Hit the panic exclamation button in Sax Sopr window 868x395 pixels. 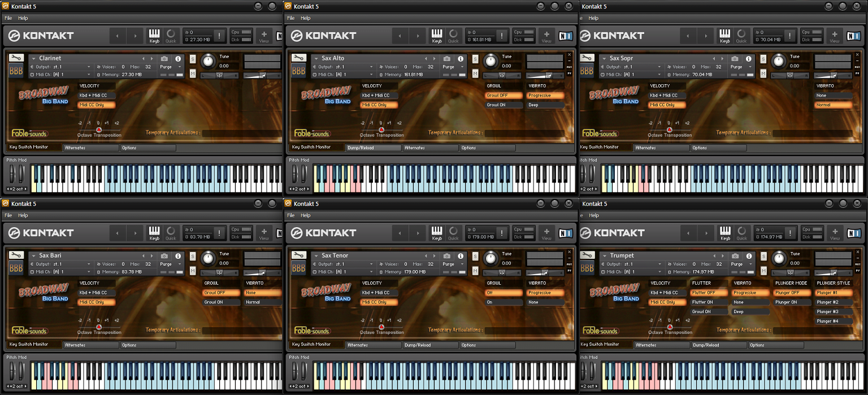(x=789, y=36)
